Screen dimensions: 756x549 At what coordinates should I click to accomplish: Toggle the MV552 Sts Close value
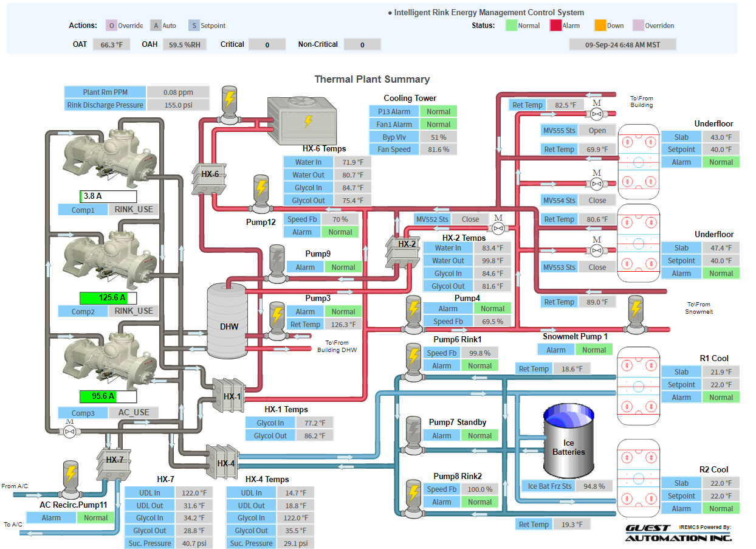pyautogui.click(x=470, y=219)
